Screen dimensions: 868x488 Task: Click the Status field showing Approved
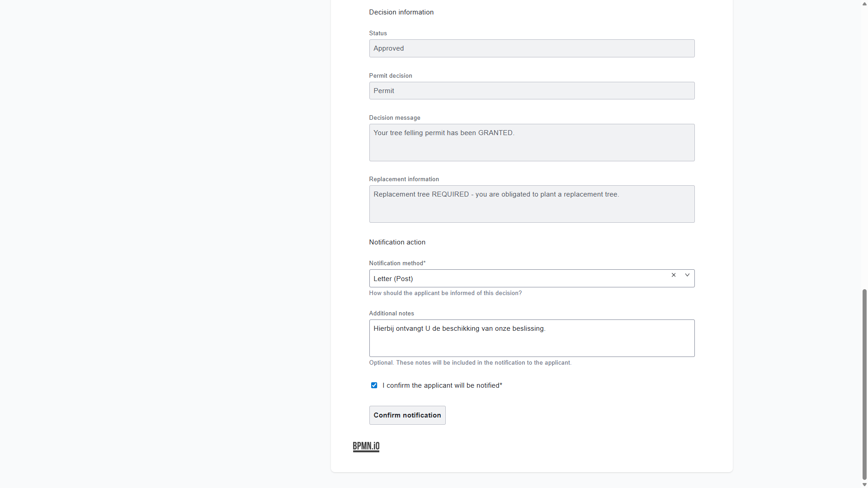coord(532,48)
